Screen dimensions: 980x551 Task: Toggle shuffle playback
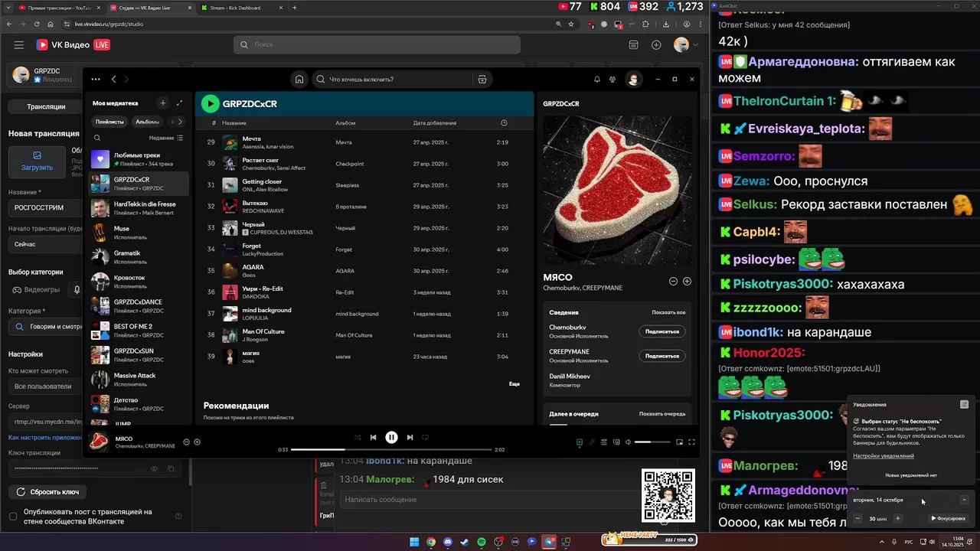point(357,437)
